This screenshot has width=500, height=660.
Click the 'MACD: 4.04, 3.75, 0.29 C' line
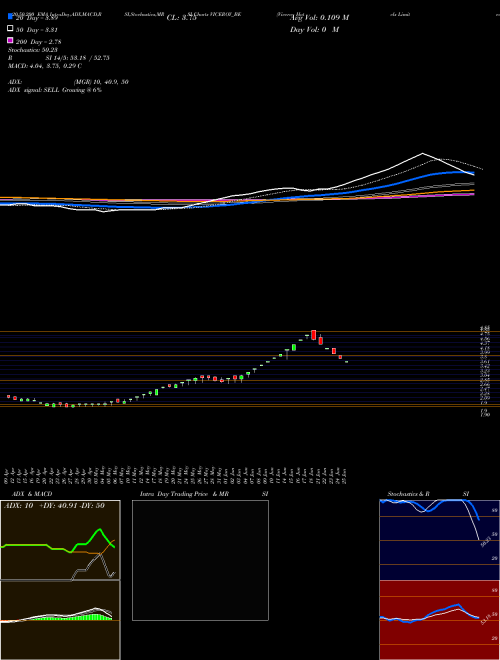coord(45,66)
